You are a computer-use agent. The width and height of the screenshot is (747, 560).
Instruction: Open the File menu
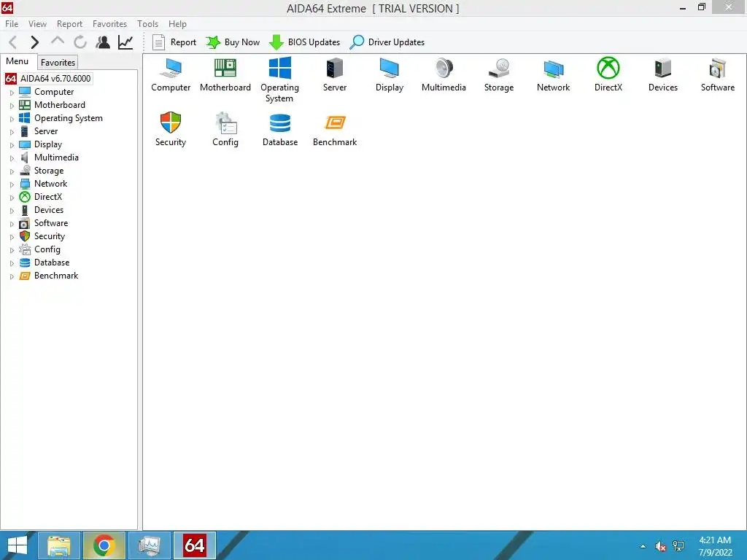pyautogui.click(x=12, y=24)
